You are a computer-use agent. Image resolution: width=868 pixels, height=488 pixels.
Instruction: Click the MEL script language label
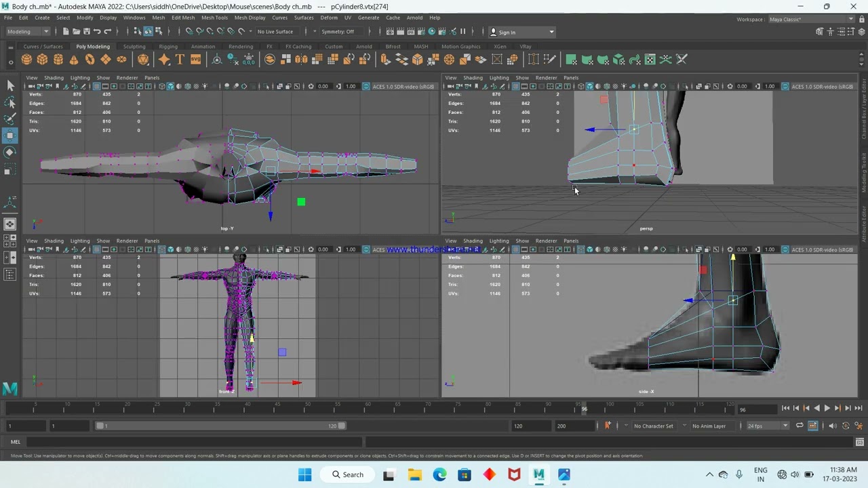15,442
